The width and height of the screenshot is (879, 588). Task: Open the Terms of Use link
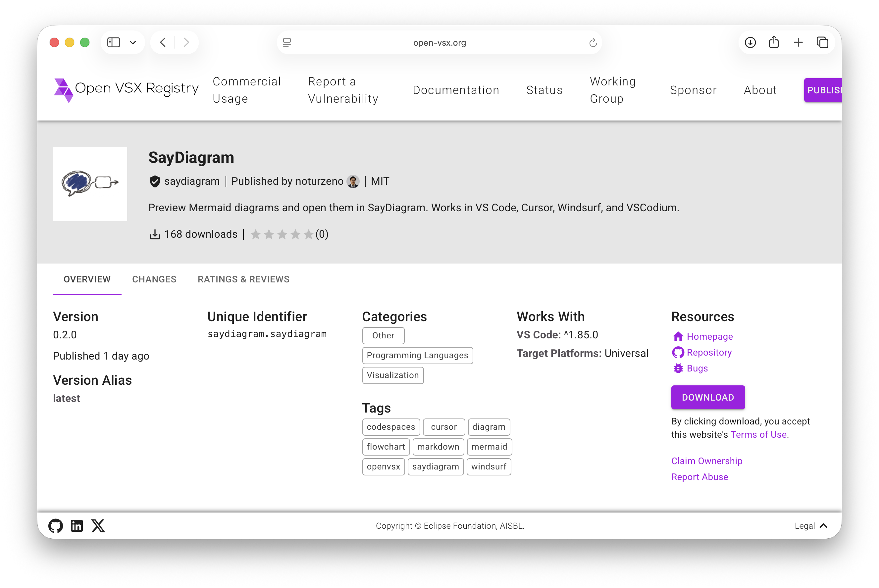758,434
